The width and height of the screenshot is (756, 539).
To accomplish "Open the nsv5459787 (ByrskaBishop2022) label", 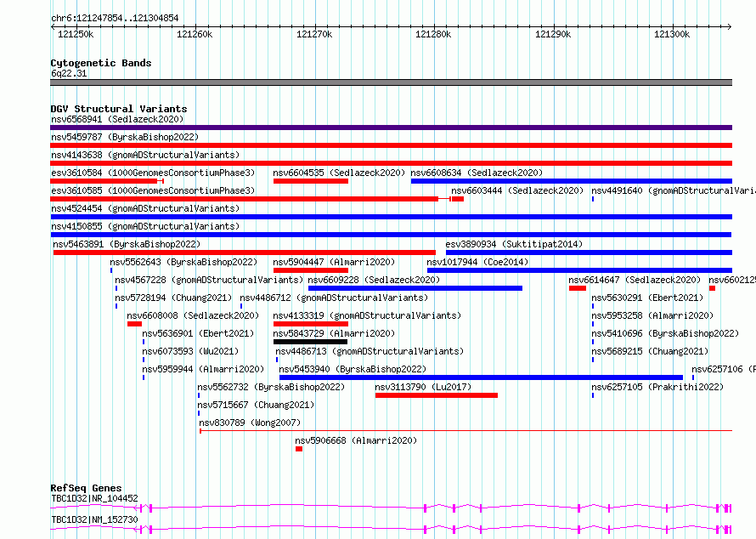I will 125,137.
